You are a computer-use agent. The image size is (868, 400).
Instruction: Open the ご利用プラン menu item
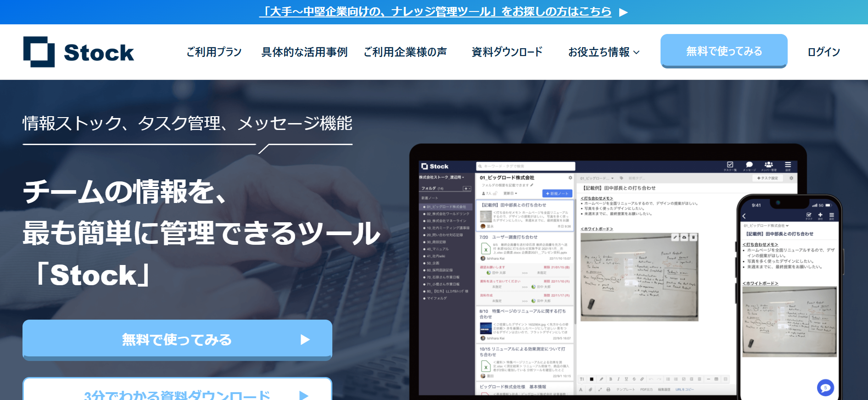[x=214, y=52]
